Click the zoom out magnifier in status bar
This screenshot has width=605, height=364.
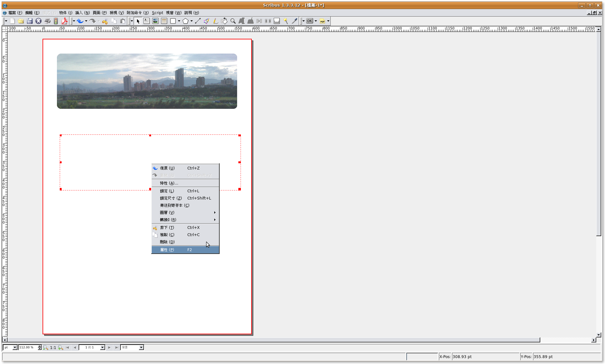pos(46,347)
